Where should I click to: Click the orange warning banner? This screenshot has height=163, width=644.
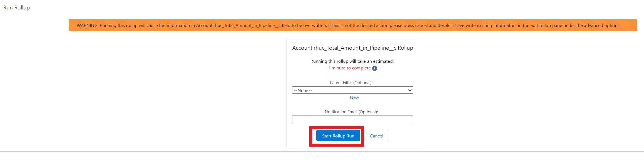point(352,25)
